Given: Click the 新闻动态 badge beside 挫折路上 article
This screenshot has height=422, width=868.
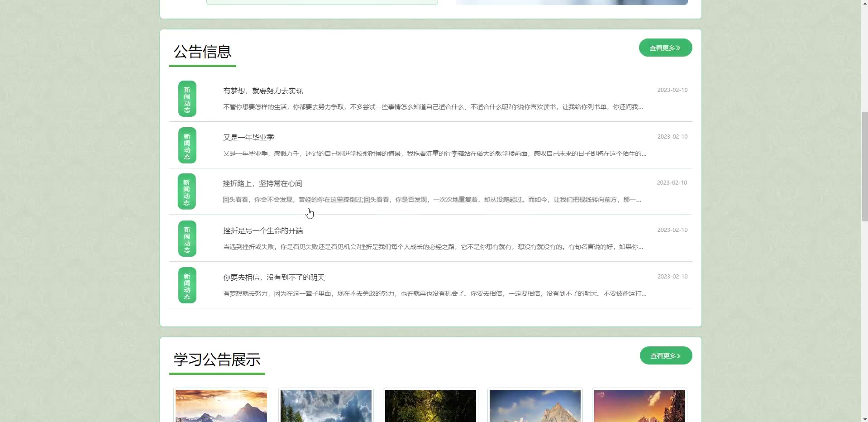Looking at the screenshot, I should (x=186, y=192).
